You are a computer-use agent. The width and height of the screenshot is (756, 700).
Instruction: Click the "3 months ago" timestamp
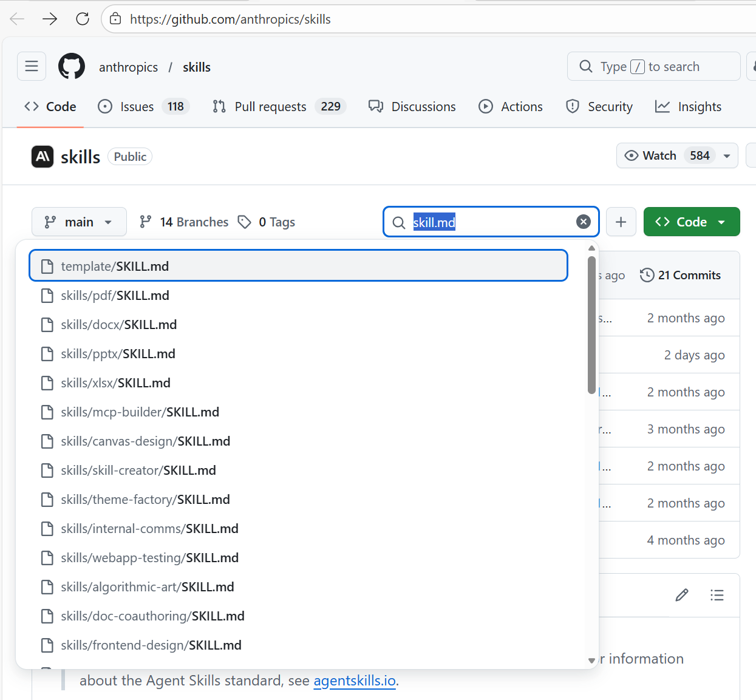(686, 429)
